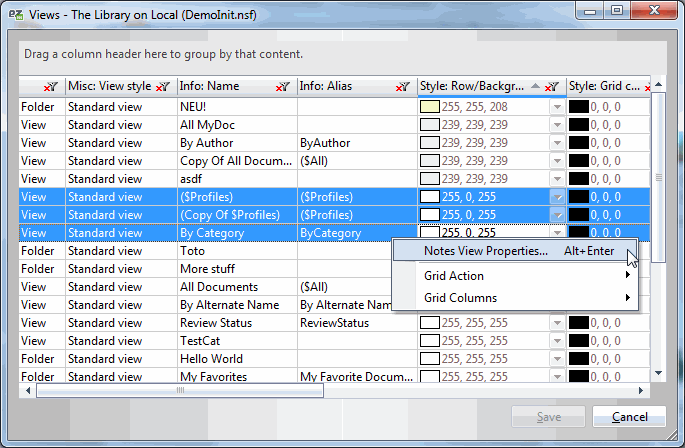The image size is (685, 448).
Task: Click filter icon in Info: Alias header
Action: coord(403,87)
